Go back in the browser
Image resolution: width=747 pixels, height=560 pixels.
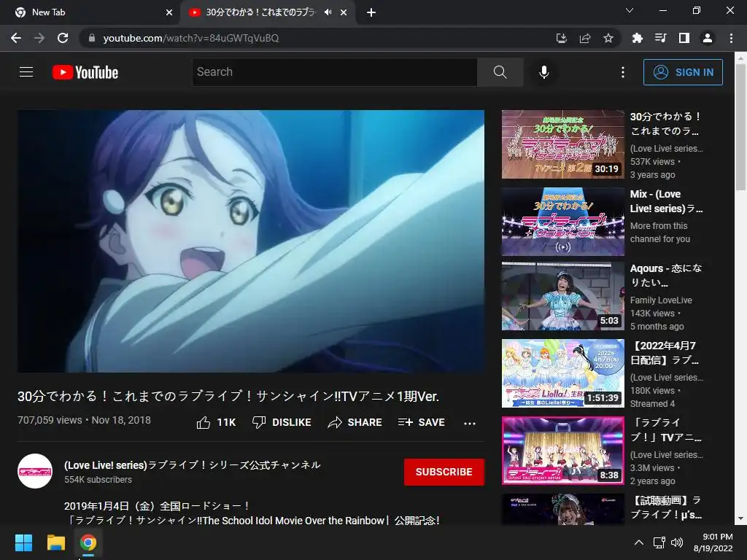point(16,38)
